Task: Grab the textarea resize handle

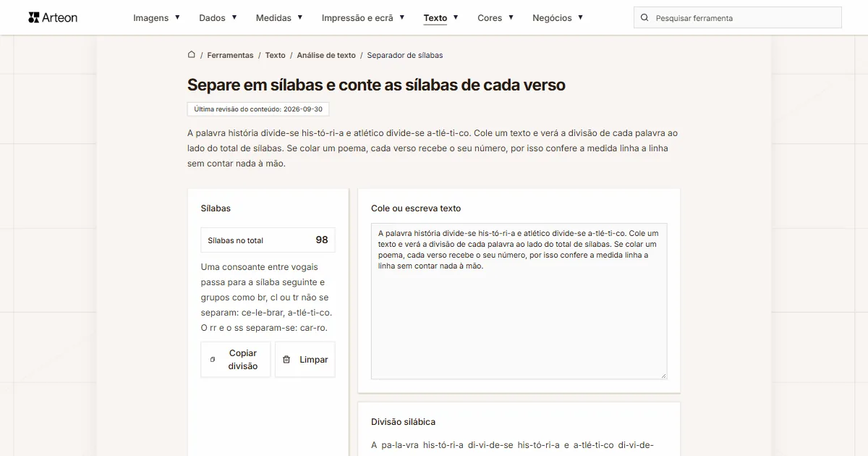Action: 663,375
